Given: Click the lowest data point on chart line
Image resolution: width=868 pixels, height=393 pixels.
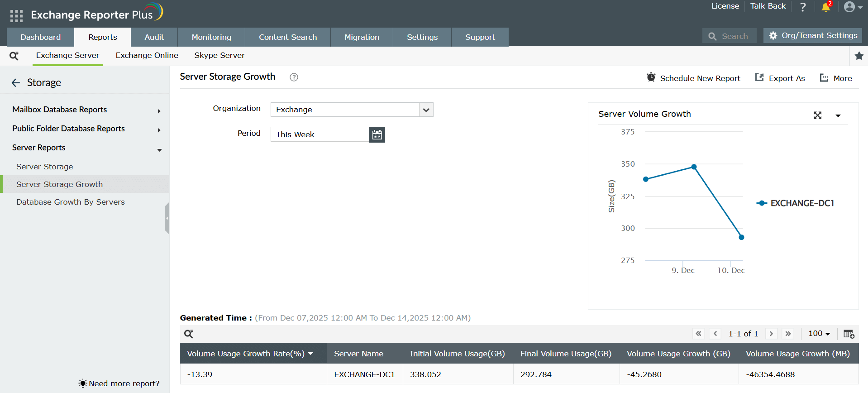Looking at the screenshot, I should (741, 237).
